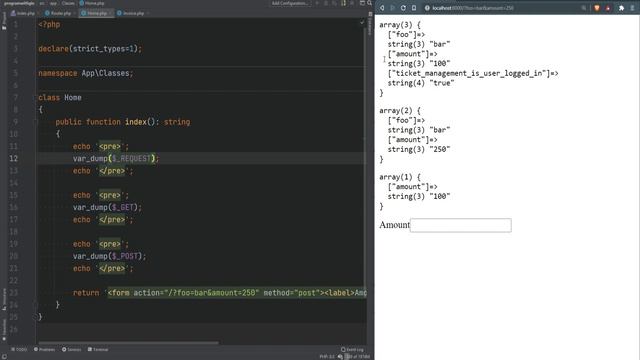Image resolution: width=640 pixels, height=360 pixels.
Task: Click the browser back arrow
Action: (382, 8)
